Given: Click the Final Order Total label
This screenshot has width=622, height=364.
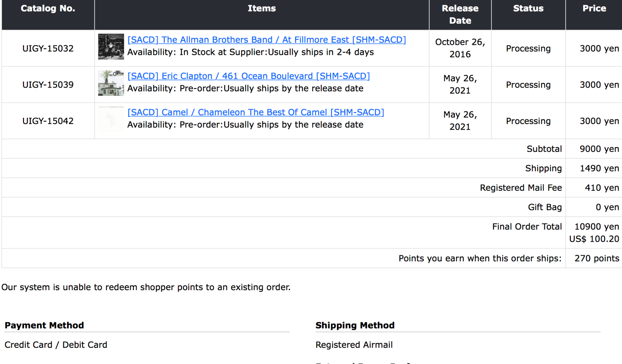Looking at the screenshot, I should 527,227.
